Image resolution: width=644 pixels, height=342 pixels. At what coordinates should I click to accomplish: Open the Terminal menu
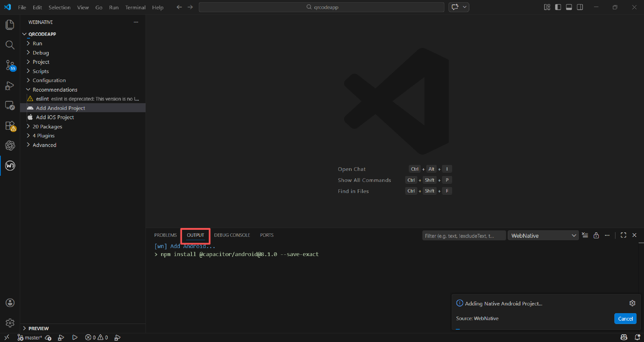(x=135, y=7)
